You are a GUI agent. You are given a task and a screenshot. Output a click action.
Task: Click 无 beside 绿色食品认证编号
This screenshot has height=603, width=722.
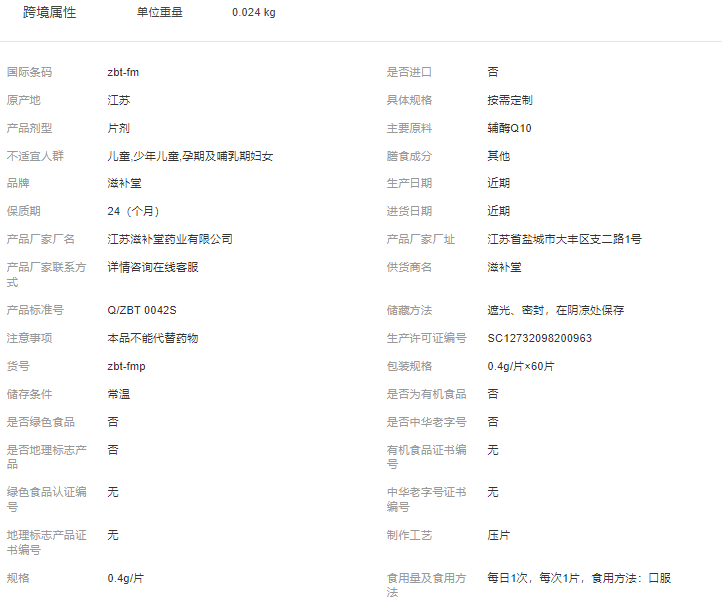[113, 493]
